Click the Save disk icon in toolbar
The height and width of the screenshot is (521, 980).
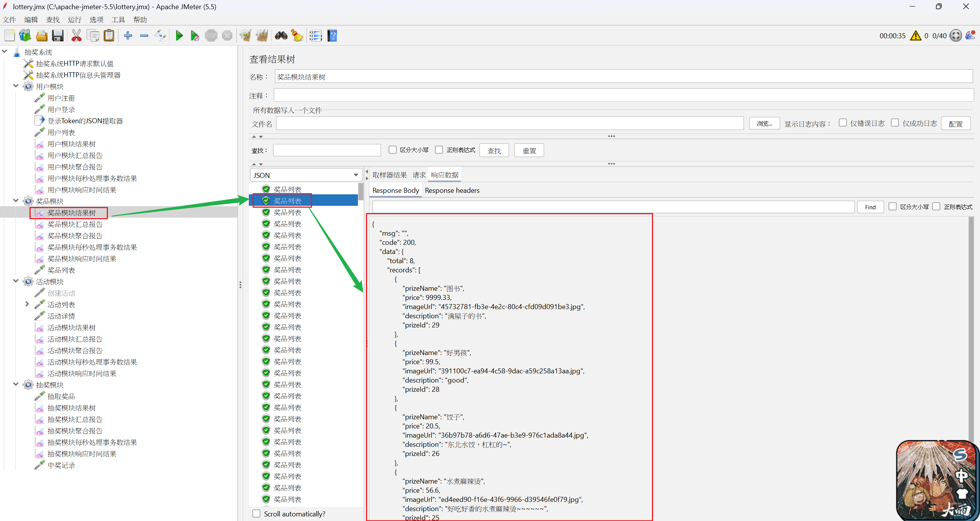click(x=58, y=36)
